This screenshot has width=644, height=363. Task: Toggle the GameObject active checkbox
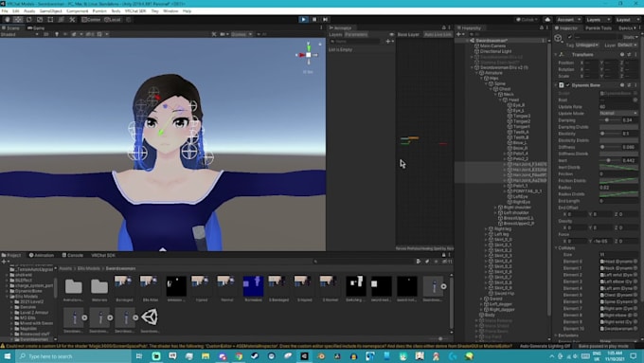click(570, 37)
